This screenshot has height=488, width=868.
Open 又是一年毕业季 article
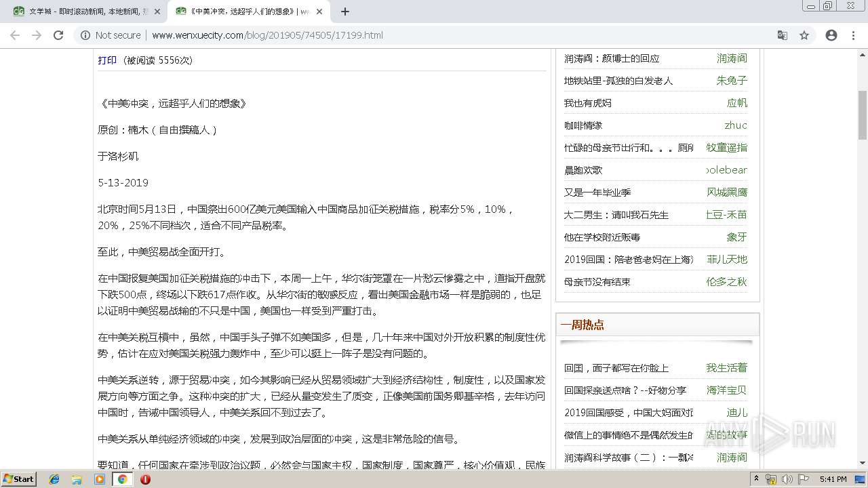(597, 192)
